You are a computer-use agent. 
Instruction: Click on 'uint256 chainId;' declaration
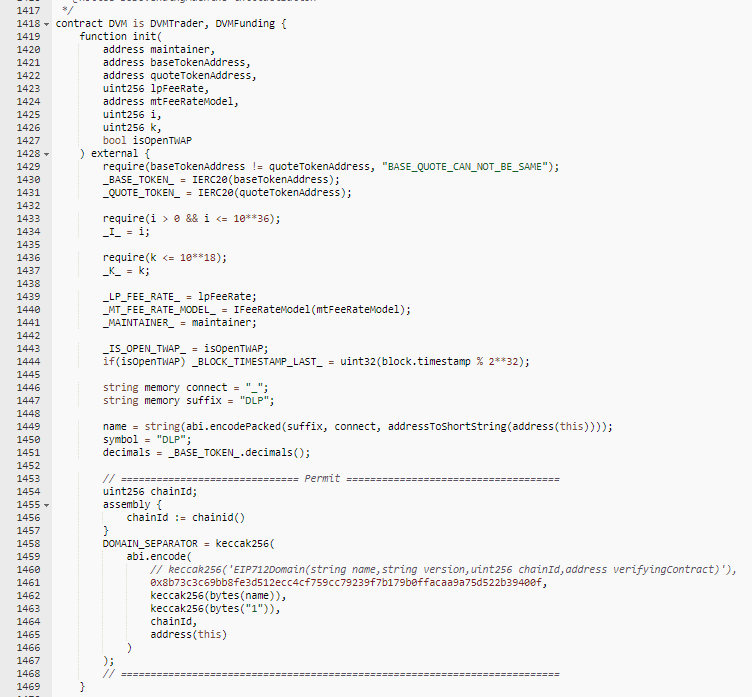(x=150, y=492)
